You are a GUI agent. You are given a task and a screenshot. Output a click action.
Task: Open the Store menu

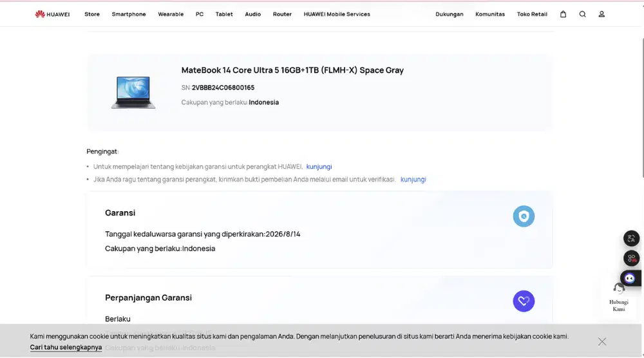[x=92, y=14]
